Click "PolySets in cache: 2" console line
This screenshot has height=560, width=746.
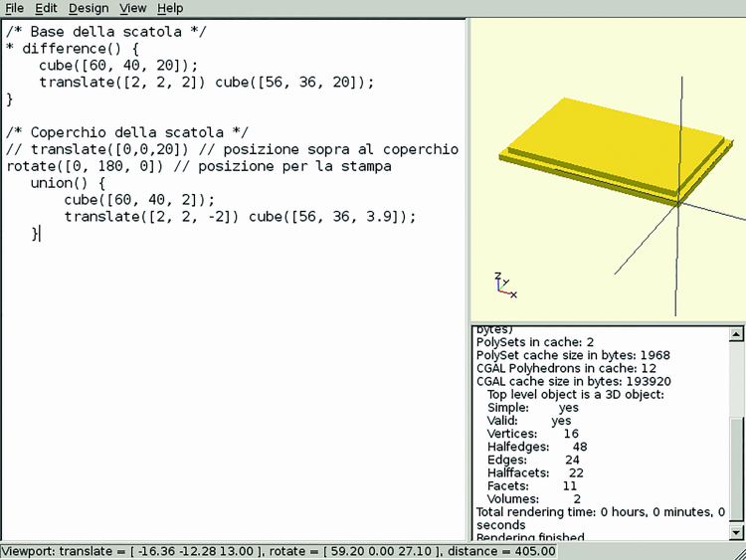pos(537,341)
